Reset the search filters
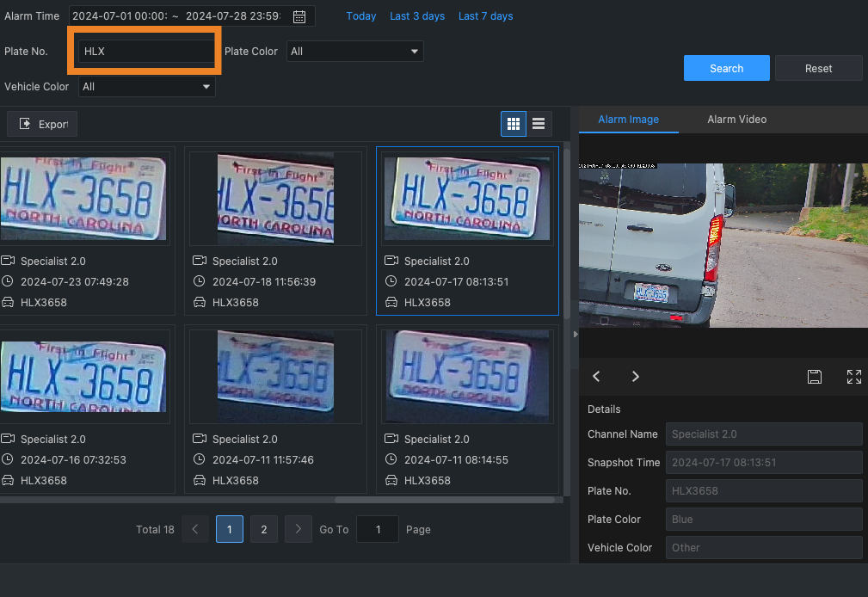The image size is (868, 597). 818,69
